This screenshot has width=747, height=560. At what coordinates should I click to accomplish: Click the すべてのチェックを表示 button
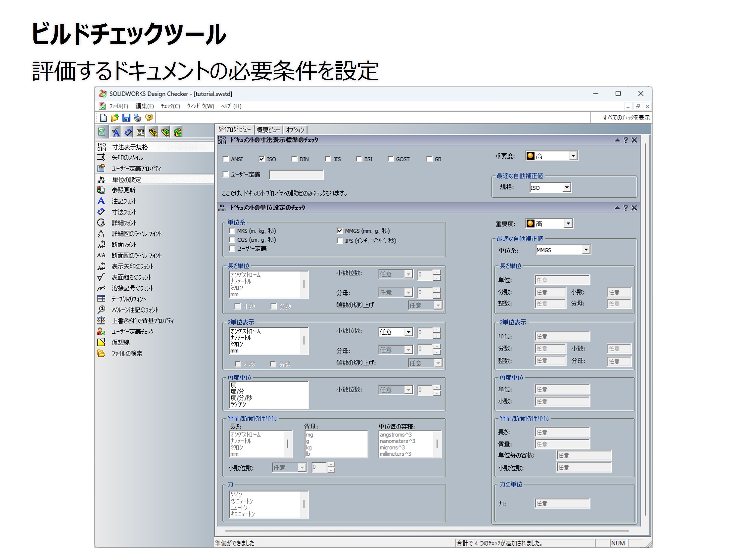(626, 118)
